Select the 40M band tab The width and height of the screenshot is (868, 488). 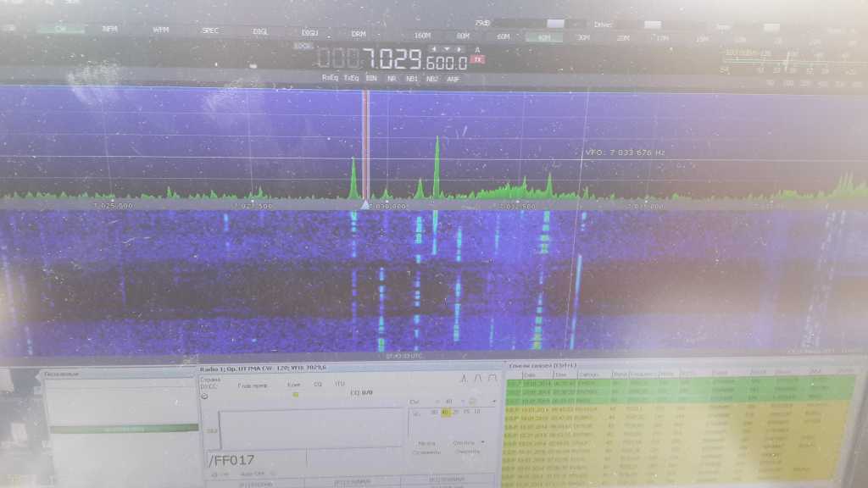coord(542,36)
